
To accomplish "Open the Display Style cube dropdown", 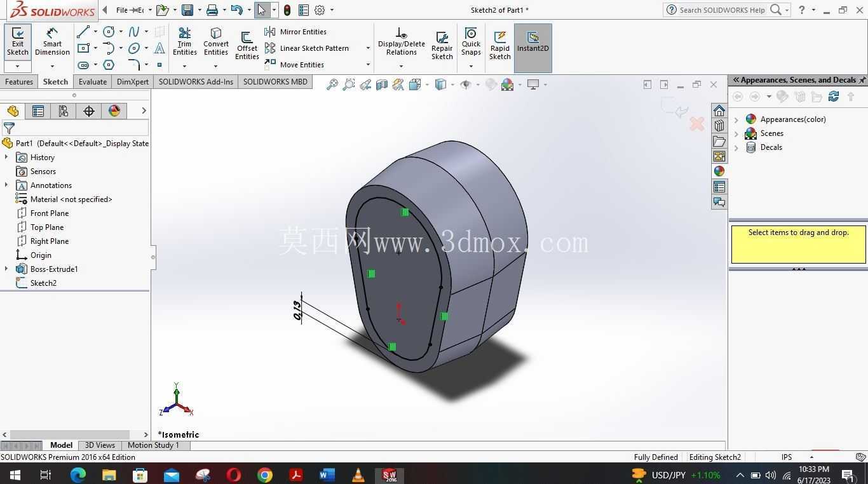I will click(x=440, y=84).
